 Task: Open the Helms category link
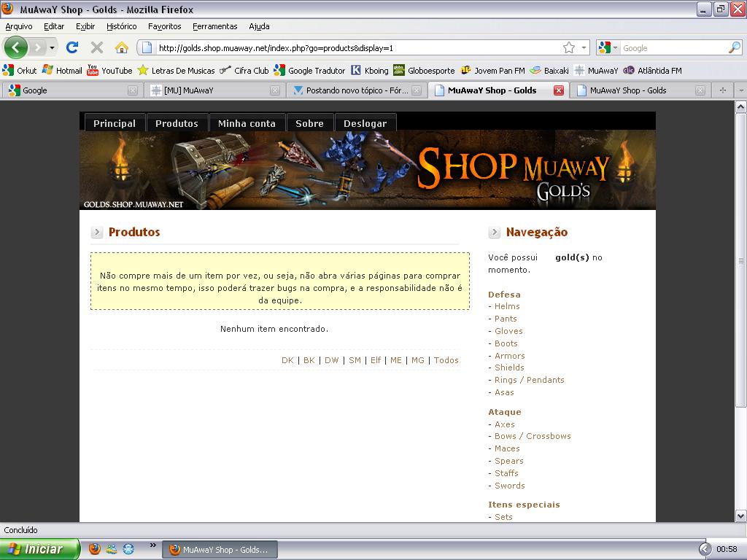tap(507, 306)
